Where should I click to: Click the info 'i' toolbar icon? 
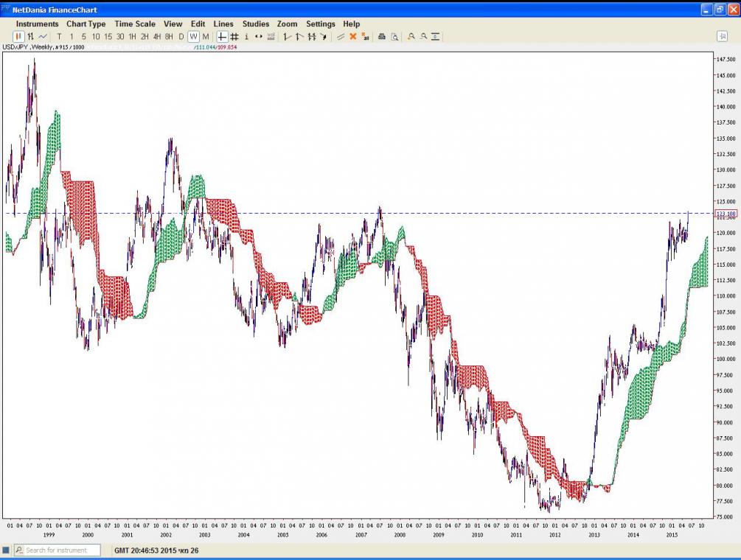pyautogui.click(x=246, y=36)
